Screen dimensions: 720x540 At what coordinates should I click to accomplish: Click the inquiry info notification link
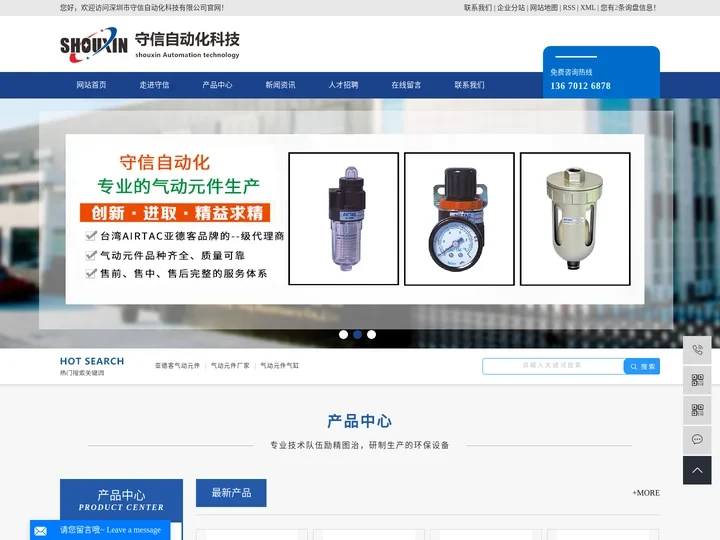628,8
